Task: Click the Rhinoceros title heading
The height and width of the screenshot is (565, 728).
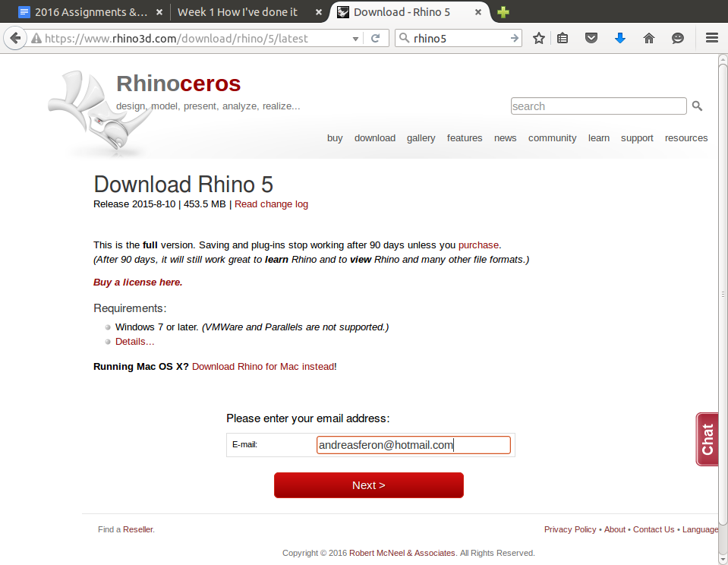Action: point(178,84)
